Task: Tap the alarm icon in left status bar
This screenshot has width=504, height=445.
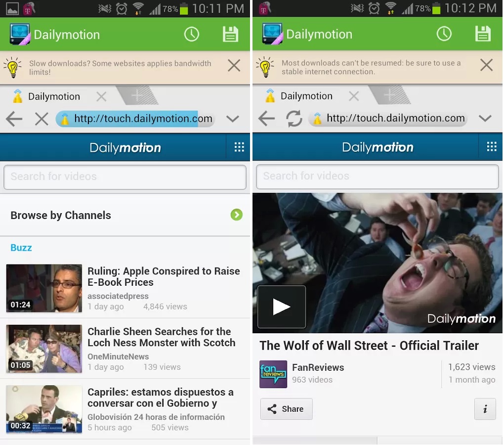Action: (x=122, y=9)
